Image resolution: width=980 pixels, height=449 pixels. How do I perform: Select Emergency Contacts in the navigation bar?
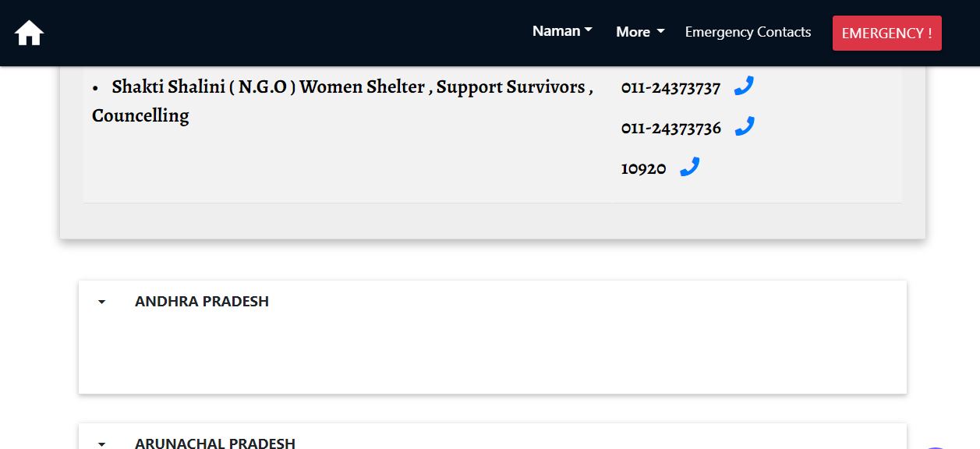[748, 32]
